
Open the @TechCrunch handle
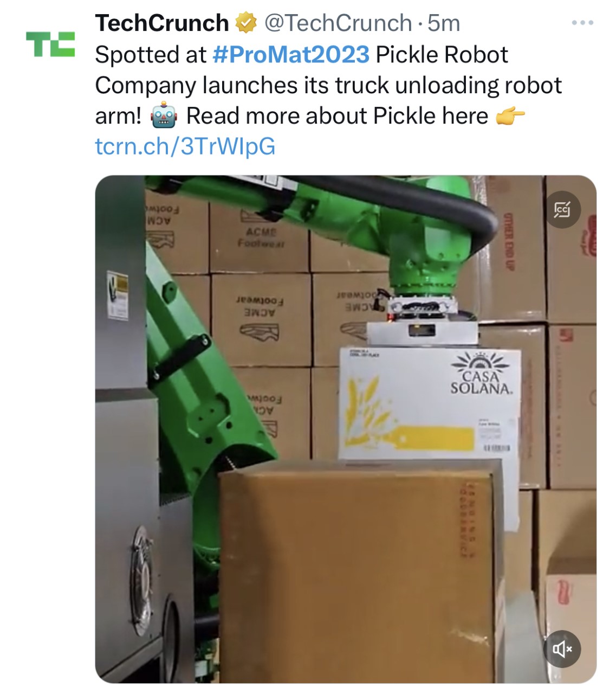[338, 23]
